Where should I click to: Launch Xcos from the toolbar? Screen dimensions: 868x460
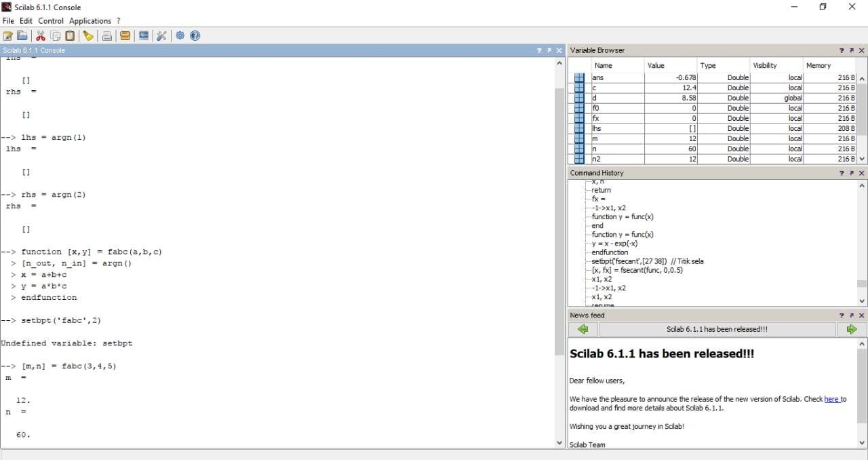pyautogui.click(x=144, y=36)
